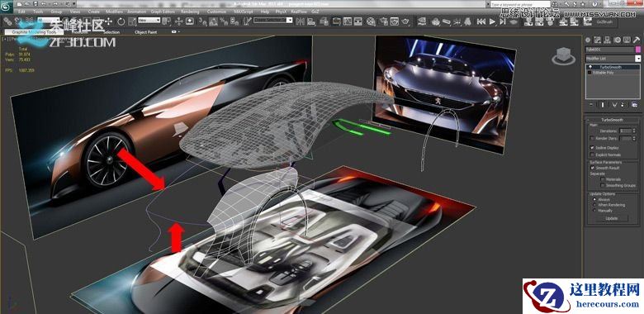
Task: Click Pin Stack below modifier stack
Action: click(591, 105)
